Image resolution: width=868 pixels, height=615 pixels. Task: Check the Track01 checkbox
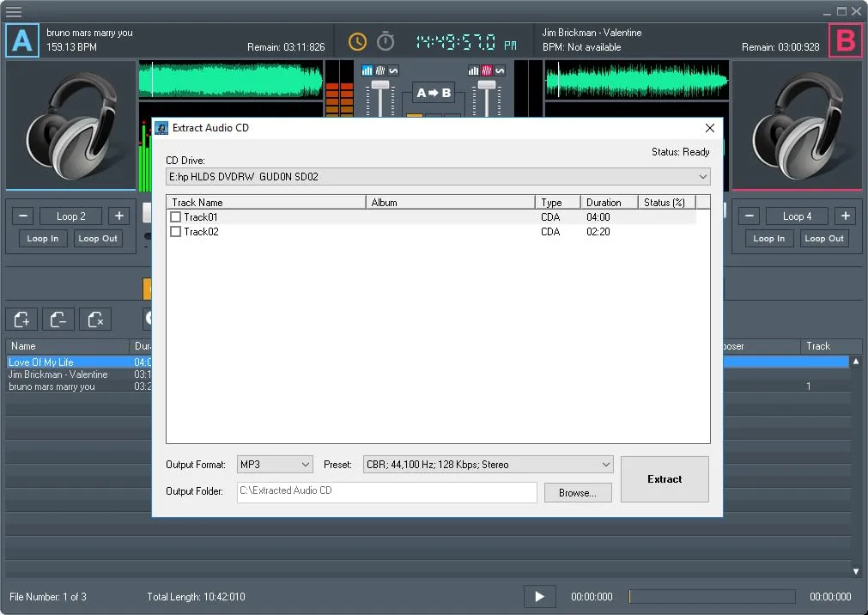(176, 217)
